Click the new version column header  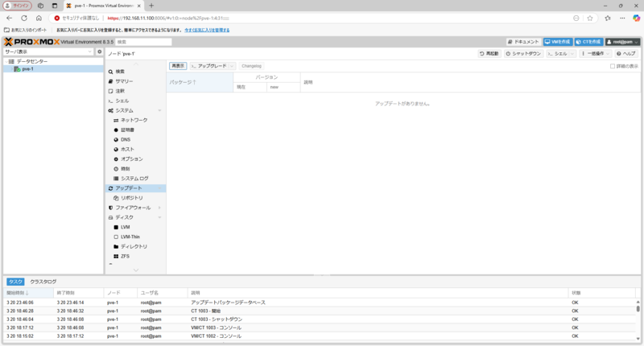coord(283,87)
